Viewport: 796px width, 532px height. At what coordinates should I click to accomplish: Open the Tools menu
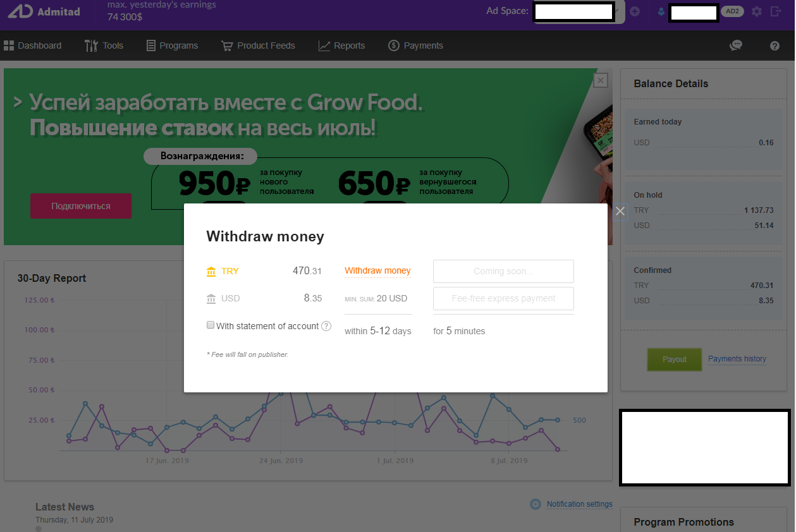pyautogui.click(x=104, y=45)
